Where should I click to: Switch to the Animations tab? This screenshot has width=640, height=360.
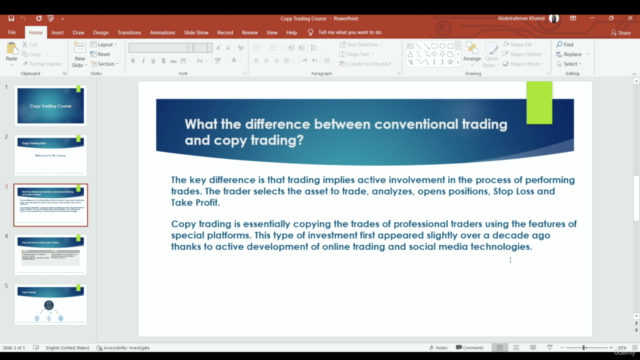pos(162,32)
